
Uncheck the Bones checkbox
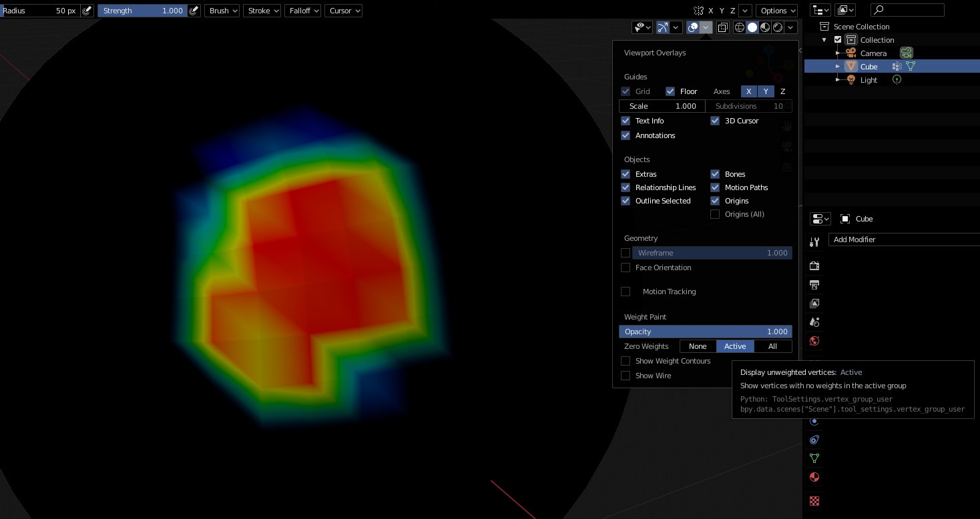[x=715, y=174]
